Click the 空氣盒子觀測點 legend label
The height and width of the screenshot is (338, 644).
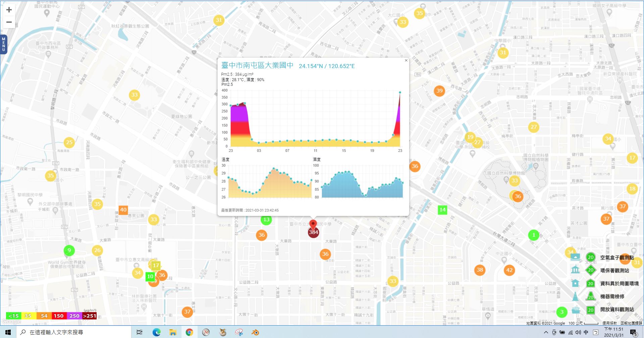[x=617, y=258]
